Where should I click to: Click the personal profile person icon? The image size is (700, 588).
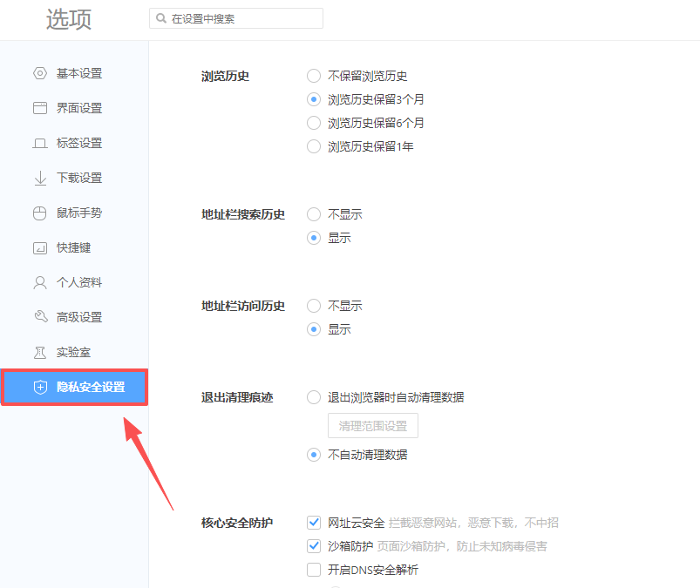click(40, 282)
